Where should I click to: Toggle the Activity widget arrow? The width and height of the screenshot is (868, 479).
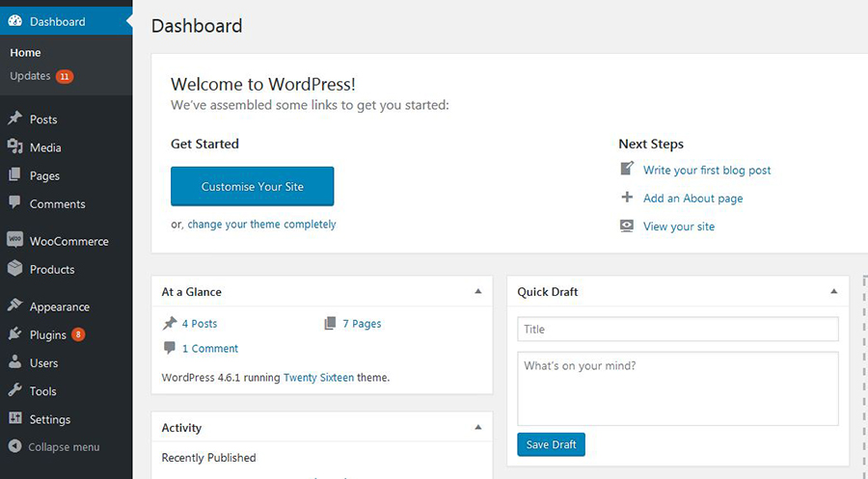(478, 428)
